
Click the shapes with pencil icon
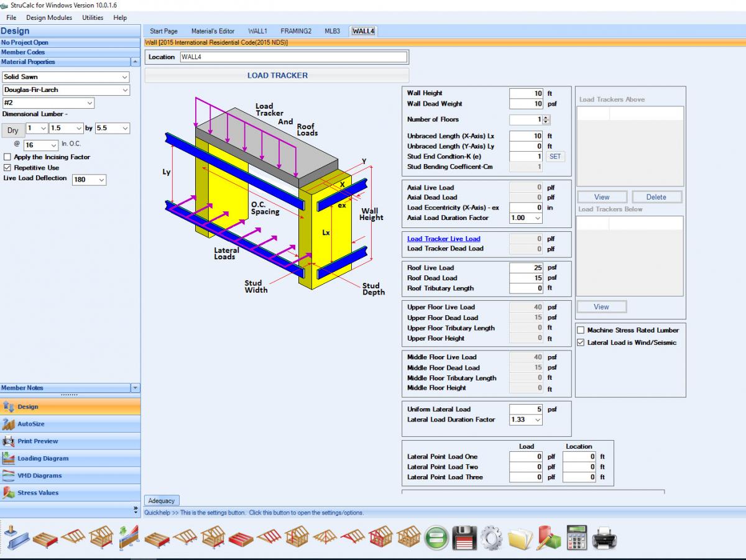click(x=548, y=538)
